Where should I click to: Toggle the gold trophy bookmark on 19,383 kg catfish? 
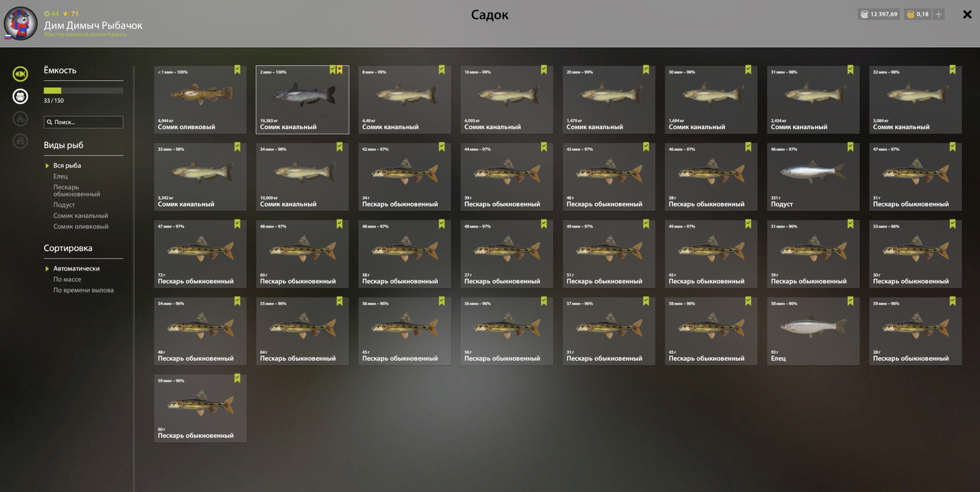(340, 70)
